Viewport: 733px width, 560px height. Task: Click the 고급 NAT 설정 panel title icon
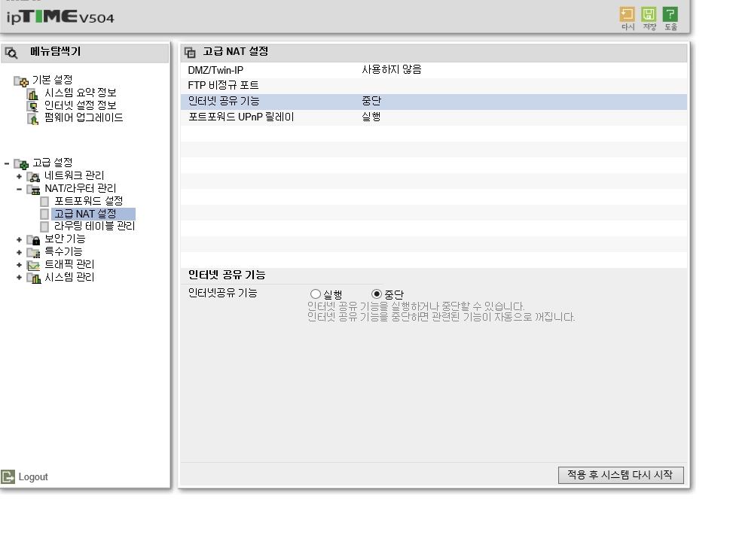click(x=190, y=52)
